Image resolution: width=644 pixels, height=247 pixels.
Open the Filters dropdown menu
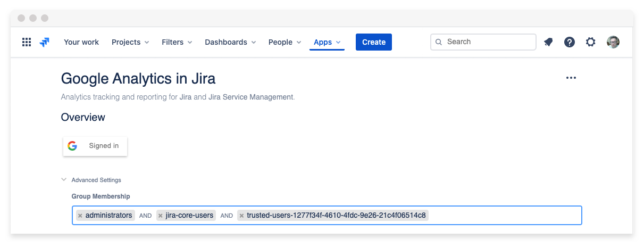pos(177,42)
